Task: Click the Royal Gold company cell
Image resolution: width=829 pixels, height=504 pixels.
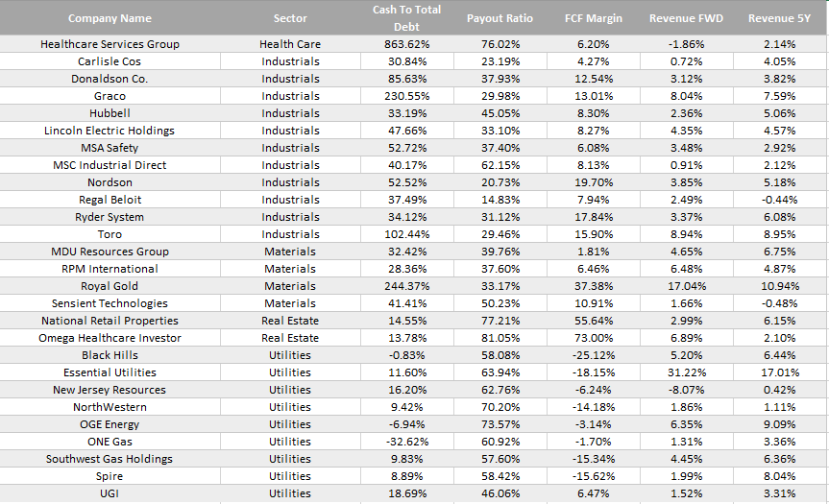Action: [110, 286]
